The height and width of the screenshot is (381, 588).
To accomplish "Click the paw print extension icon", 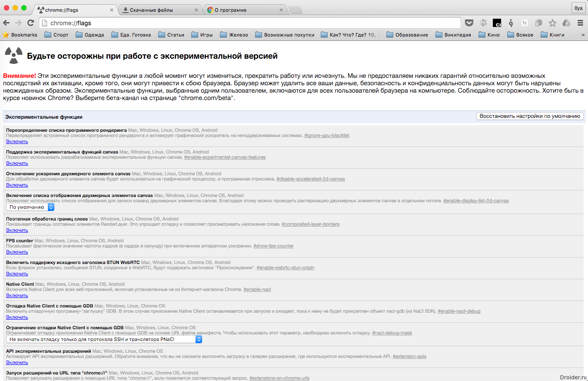I will (483, 23).
